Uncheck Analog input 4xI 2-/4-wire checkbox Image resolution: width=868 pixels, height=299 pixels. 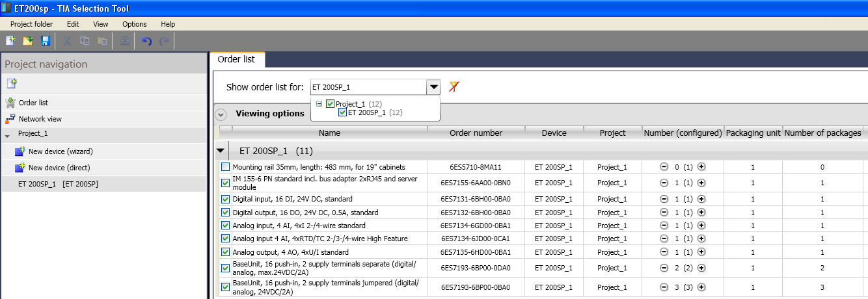[225, 226]
